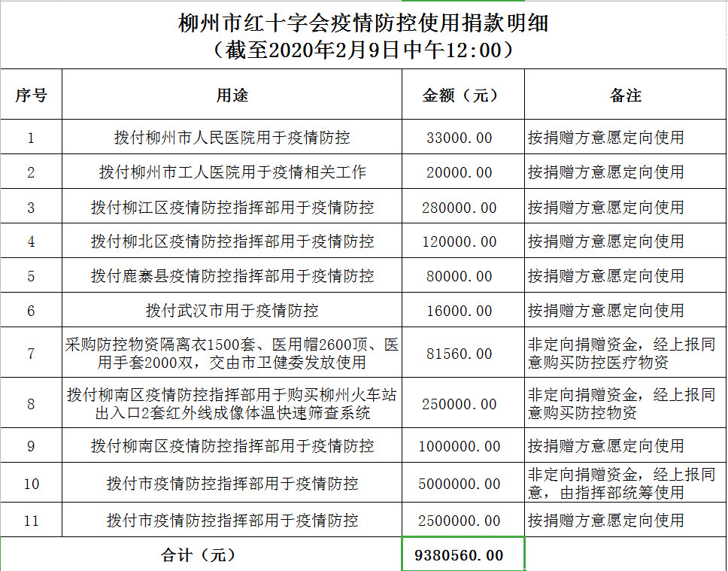
Task: Select the amount cell 2500000.00
Action: (x=463, y=519)
